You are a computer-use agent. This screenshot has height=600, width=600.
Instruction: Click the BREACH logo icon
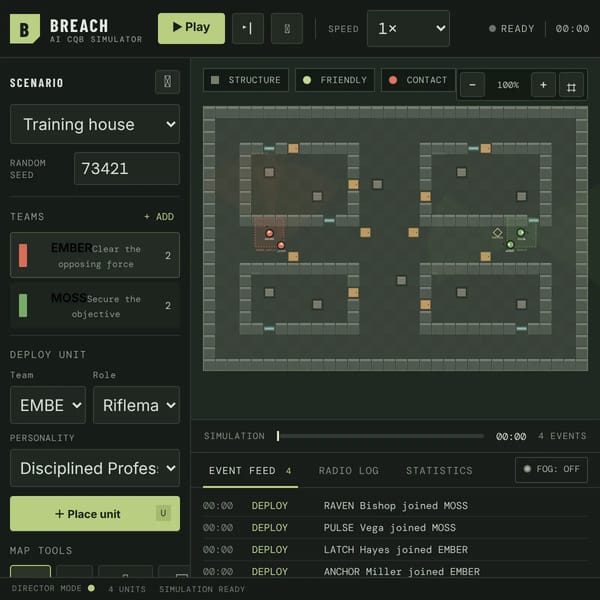click(x=24, y=29)
